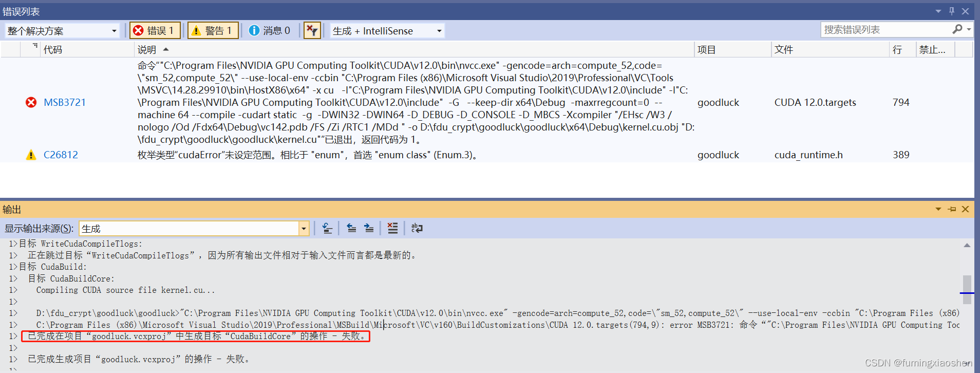Toggle the 消息 0 messages filter
980x373 pixels.
coord(270,31)
